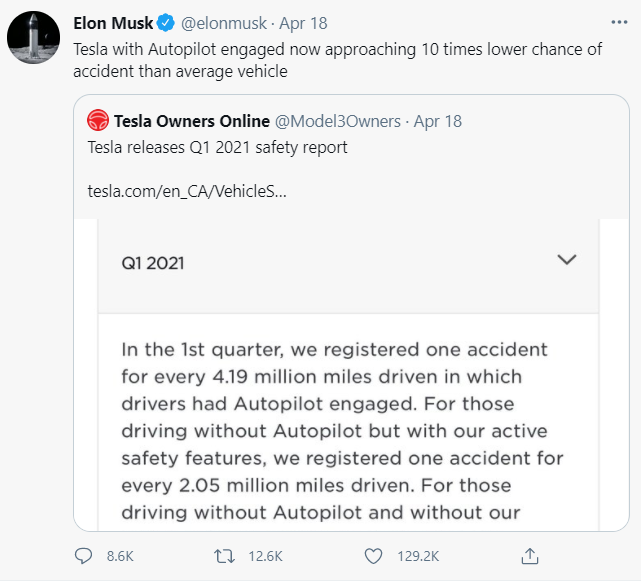The width and height of the screenshot is (641, 582).
Task: Click the reply comment icon
Action: 84,555
